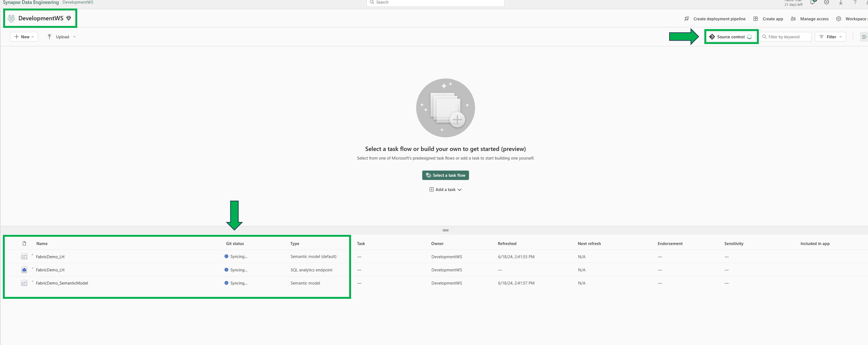Screen dimensions: 868x345
Task: Open the settings gear in top bar
Action: click(x=826, y=2)
